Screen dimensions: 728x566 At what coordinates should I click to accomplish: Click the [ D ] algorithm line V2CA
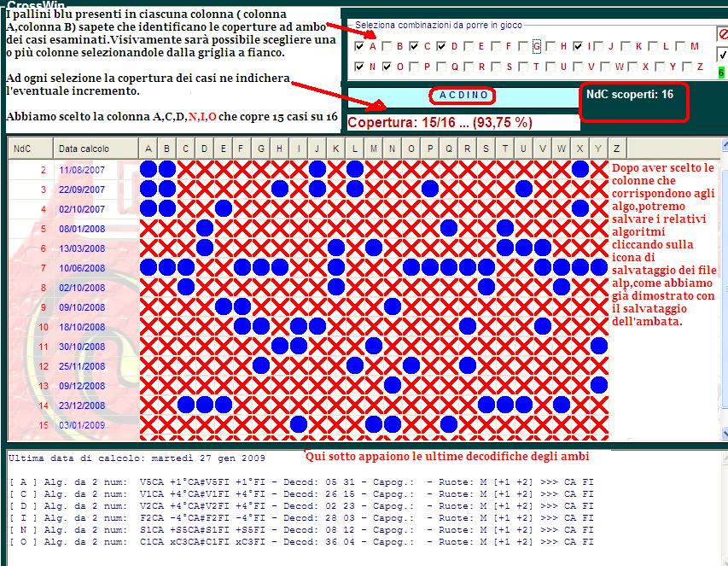click(x=301, y=506)
